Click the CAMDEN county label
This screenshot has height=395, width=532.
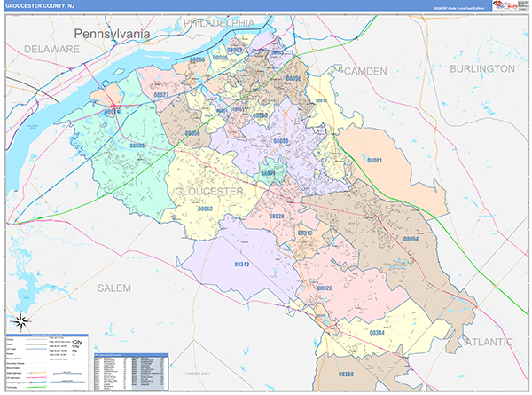point(364,70)
